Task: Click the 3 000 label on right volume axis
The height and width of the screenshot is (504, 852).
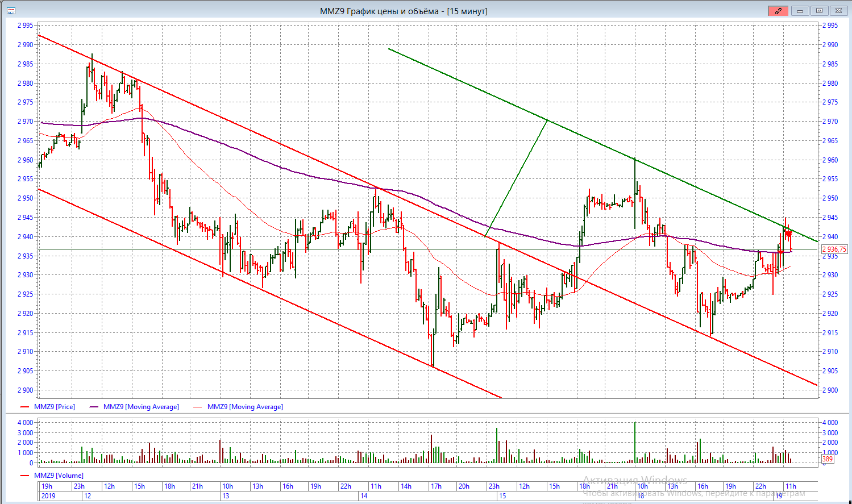Action: pyautogui.click(x=830, y=433)
